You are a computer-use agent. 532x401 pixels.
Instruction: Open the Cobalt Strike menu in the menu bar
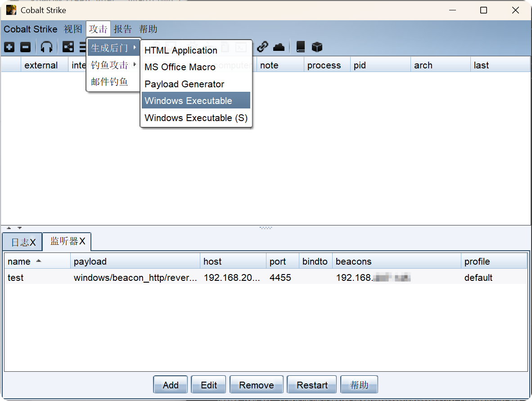(31, 29)
